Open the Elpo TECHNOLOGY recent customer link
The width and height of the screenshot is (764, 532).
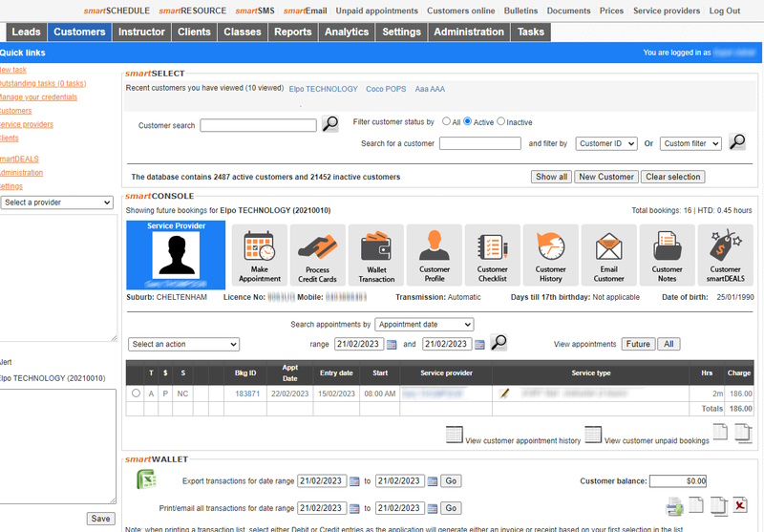coord(323,89)
